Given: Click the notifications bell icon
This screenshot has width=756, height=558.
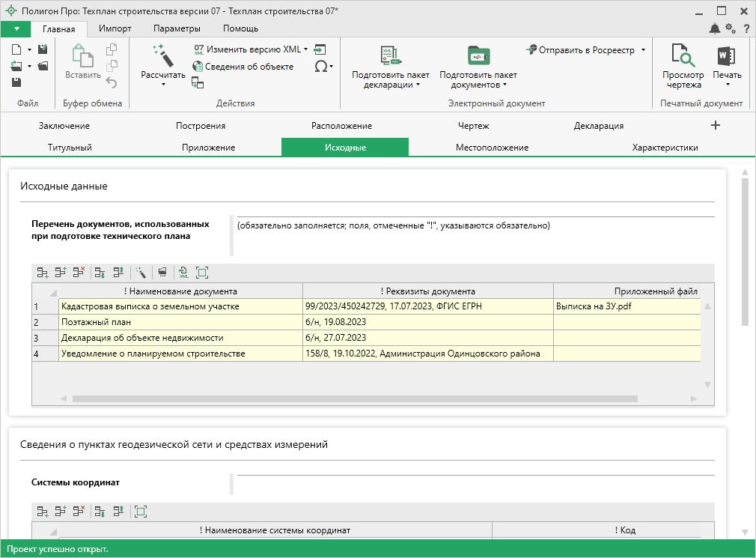Looking at the screenshot, I should coord(715,28).
